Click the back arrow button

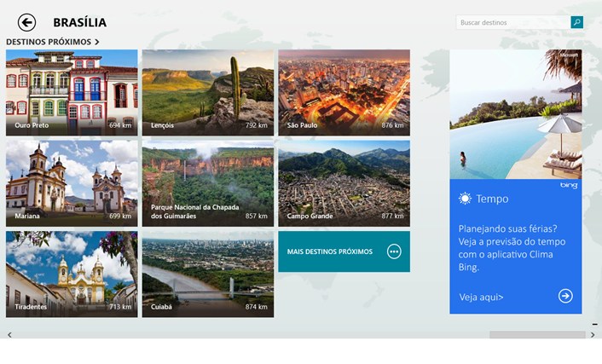(x=27, y=23)
